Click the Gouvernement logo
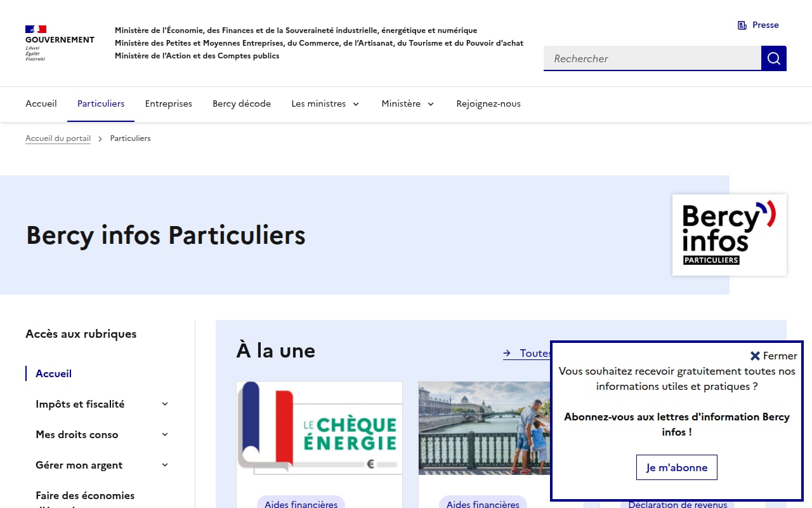Viewport: 812px width, 508px height. point(60,43)
